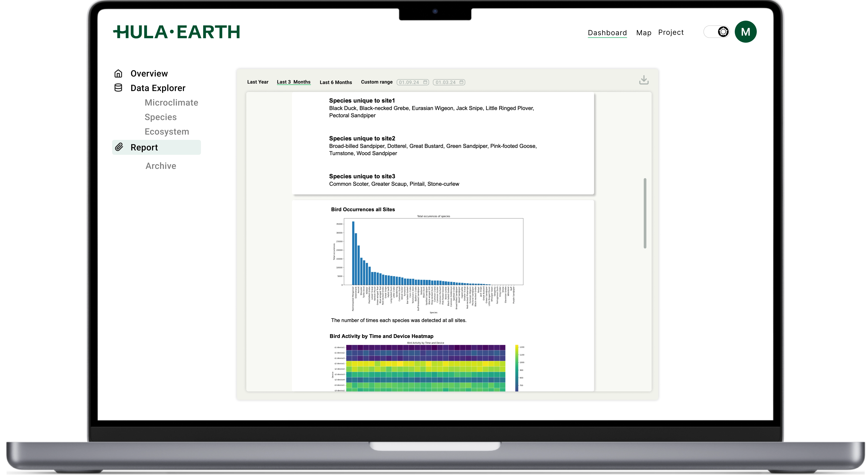Select the Last 6 Months range
868x475 pixels.
(336, 82)
